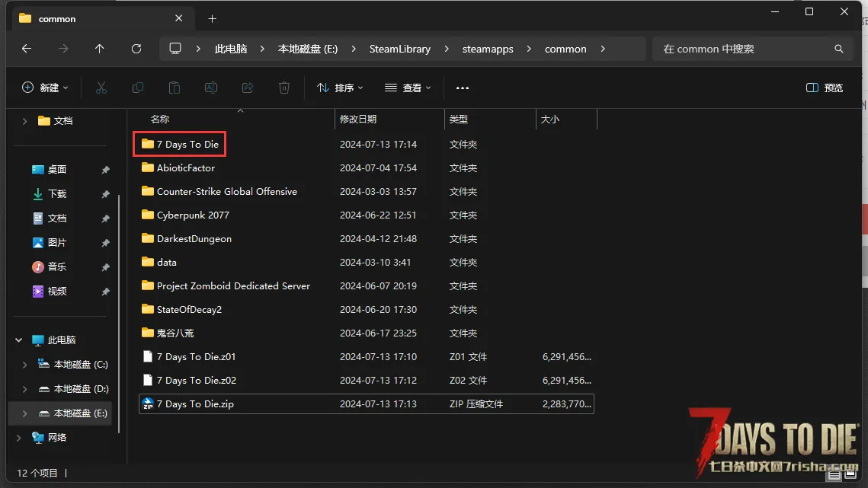Click the Copy icon in toolbar

pos(138,88)
